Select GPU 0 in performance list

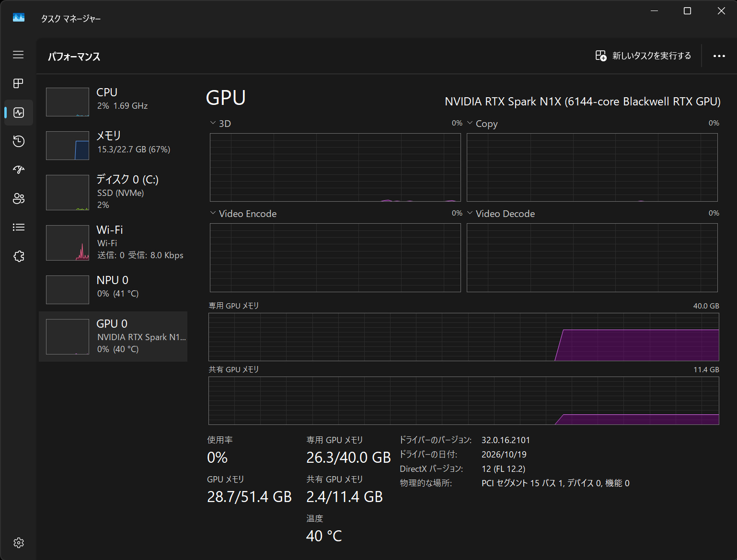113,336
